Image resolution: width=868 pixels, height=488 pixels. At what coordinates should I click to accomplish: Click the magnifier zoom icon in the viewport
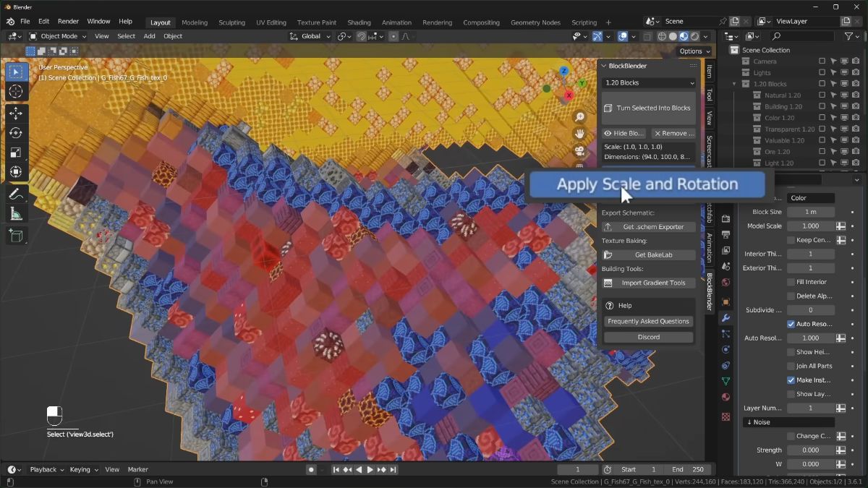click(x=579, y=116)
